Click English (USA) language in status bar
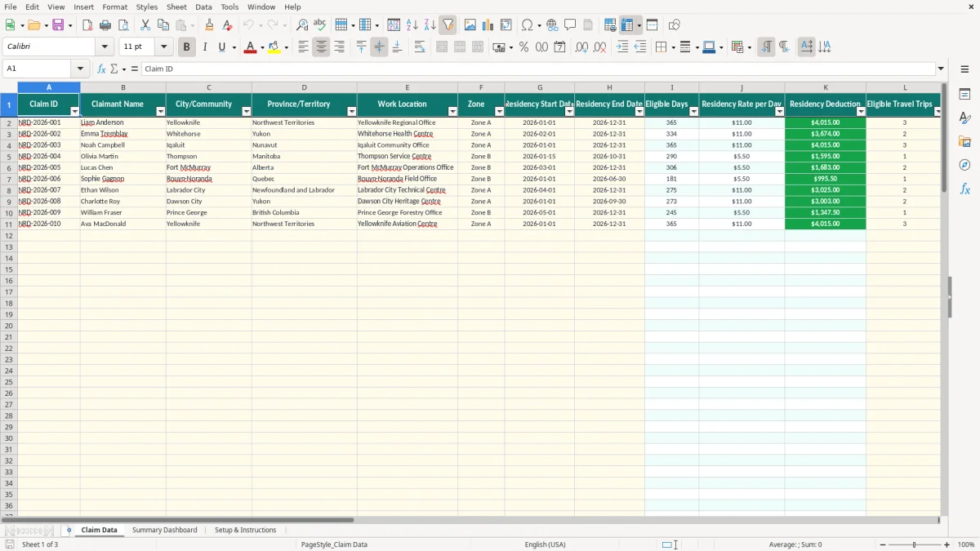 coord(545,544)
